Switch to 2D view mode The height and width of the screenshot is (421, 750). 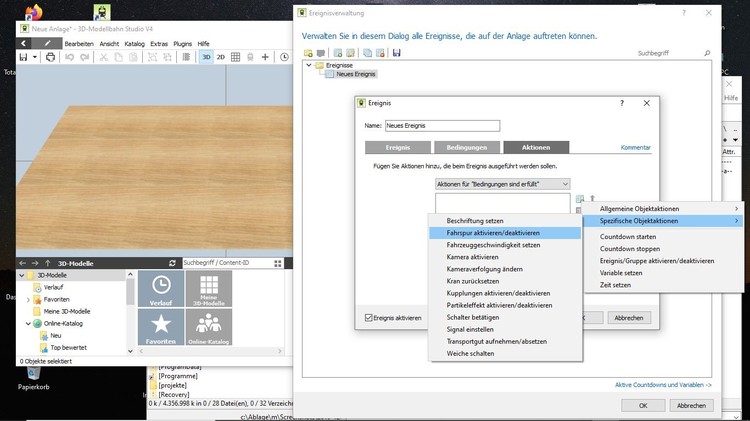coord(221,57)
